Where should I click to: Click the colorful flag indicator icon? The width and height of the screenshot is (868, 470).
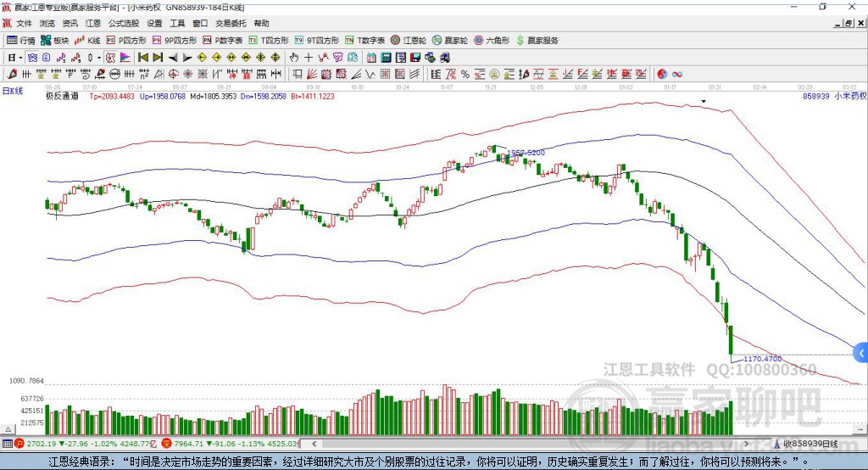coord(125,58)
